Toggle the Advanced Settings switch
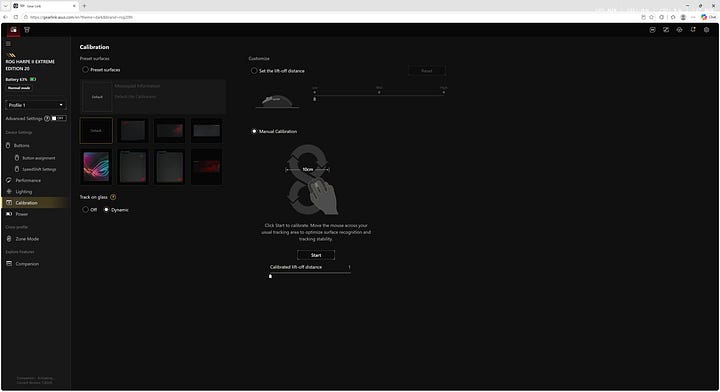This screenshot has height=392, width=720. (59, 118)
